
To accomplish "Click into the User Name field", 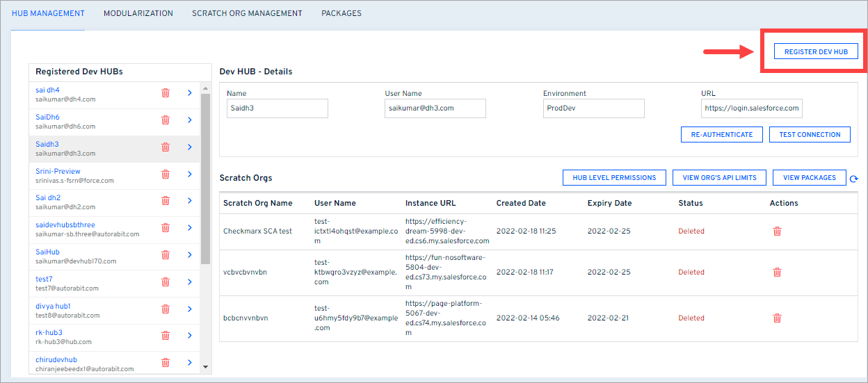I will pyautogui.click(x=435, y=108).
